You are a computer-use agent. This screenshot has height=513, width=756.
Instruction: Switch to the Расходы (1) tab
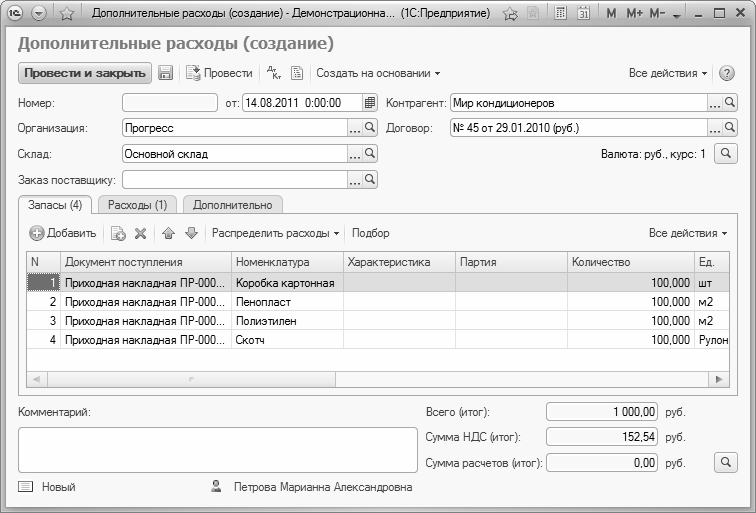[x=137, y=205]
